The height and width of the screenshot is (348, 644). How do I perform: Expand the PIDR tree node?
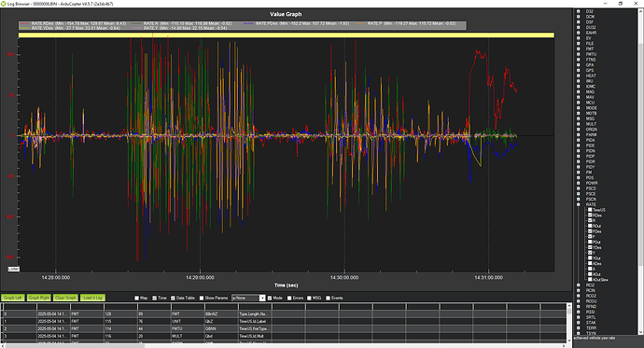tap(579, 161)
